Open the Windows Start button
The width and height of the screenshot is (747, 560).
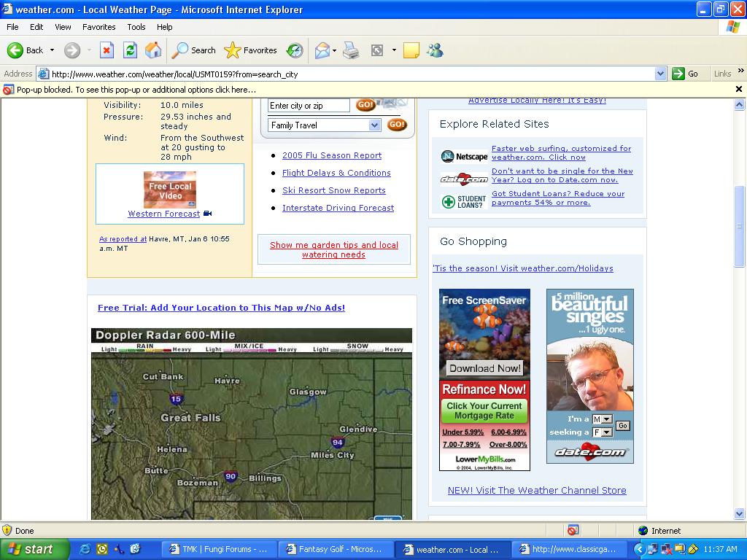35,549
